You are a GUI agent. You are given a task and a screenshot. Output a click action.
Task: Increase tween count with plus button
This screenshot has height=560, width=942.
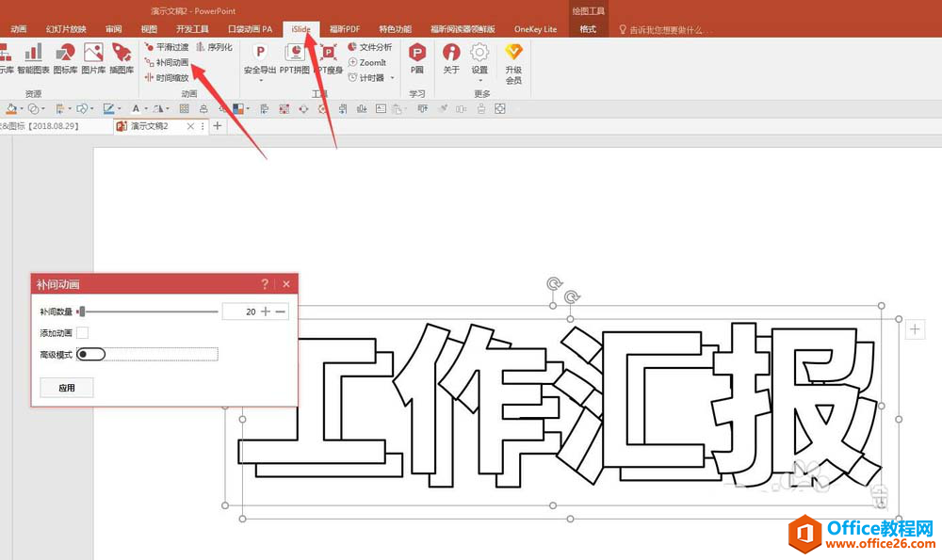pos(266,312)
